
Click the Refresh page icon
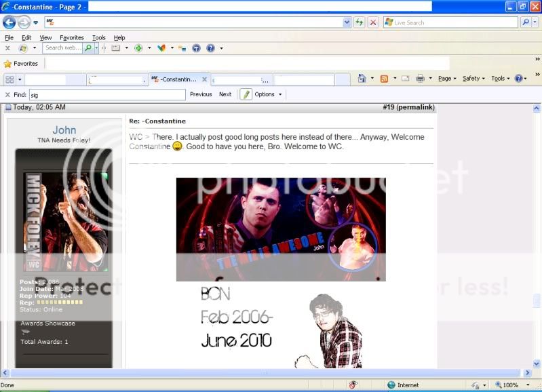[359, 22]
